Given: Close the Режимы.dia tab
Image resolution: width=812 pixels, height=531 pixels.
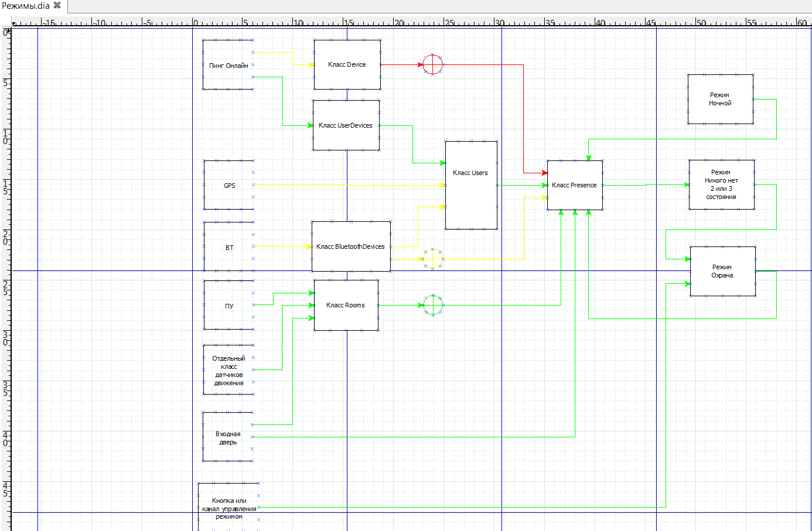Looking at the screenshot, I should point(57,5).
